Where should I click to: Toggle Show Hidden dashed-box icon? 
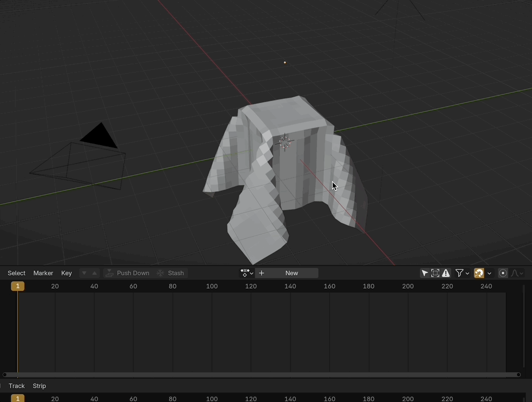(435, 273)
